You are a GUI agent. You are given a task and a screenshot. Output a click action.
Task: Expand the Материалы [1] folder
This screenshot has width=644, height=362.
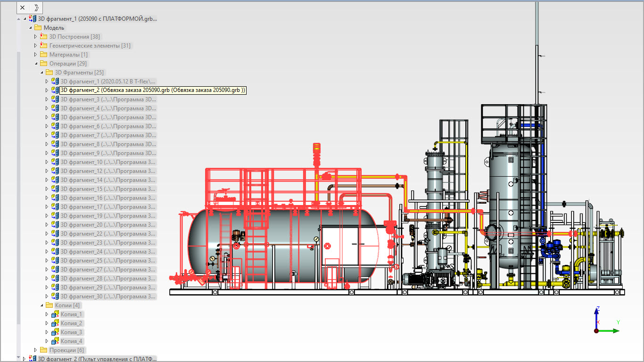click(35, 55)
